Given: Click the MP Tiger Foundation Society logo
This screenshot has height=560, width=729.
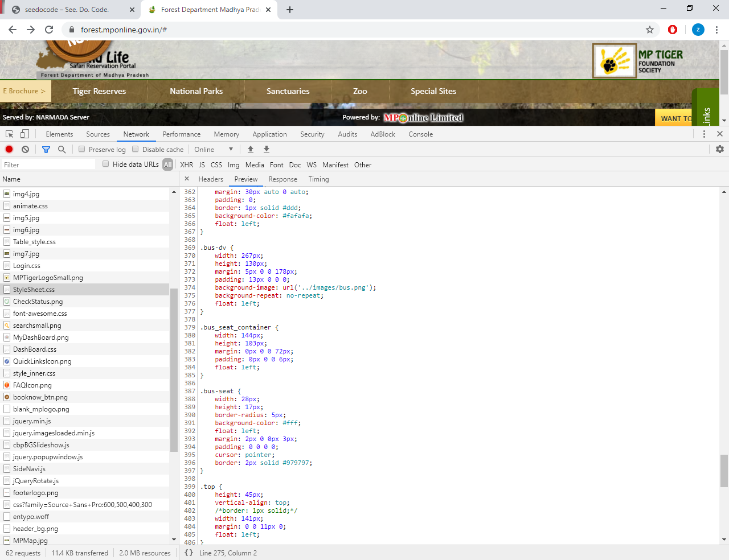Looking at the screenshot, I should 638,61.
